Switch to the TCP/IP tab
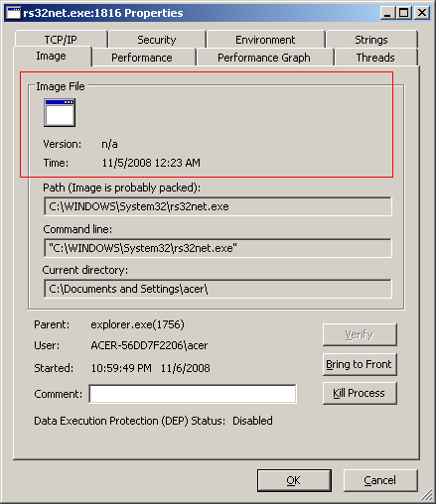436x504 pixels. 61,40
